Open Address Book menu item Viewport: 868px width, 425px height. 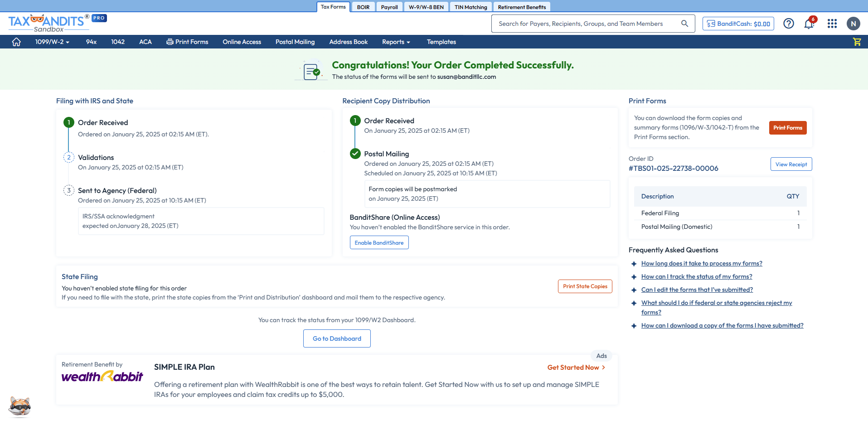349,42
